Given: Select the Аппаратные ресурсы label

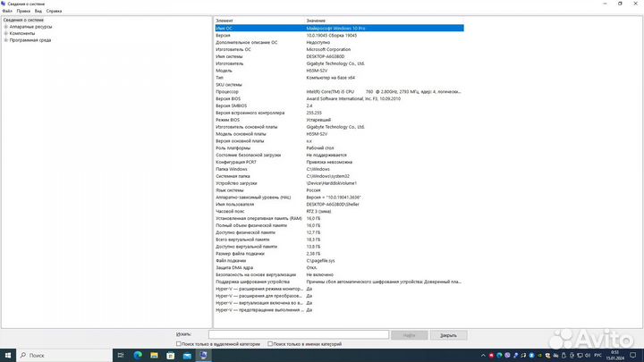Looking at the screenshot, I should [30, 27].
